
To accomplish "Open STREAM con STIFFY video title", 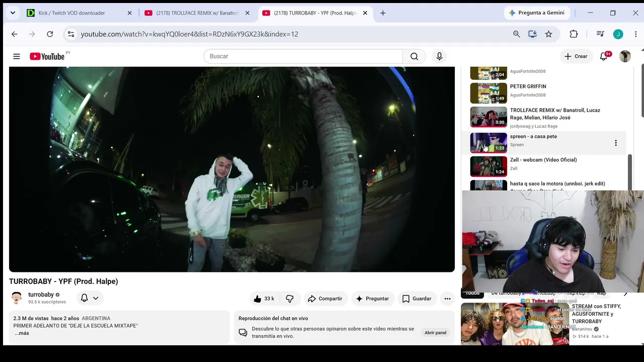I will coord(596,314).
